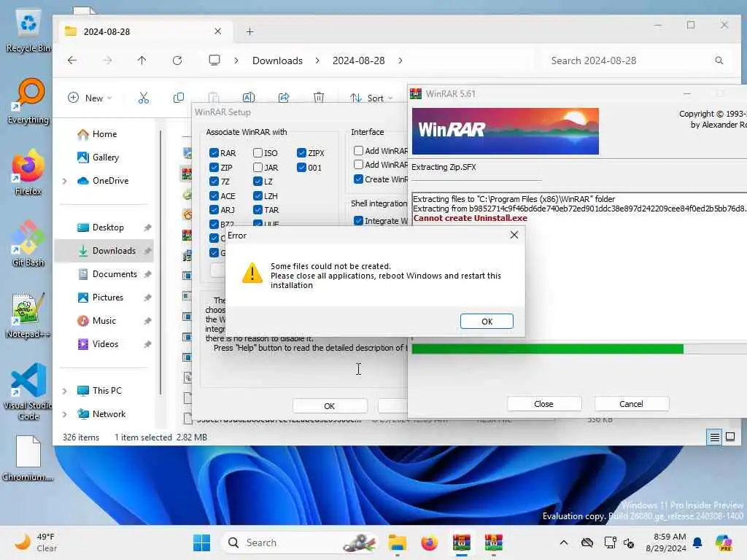Viewport: 747px width, 560px height.
Task: Click the Copy icon in Explorer toolbar
Action: (179, 98)
